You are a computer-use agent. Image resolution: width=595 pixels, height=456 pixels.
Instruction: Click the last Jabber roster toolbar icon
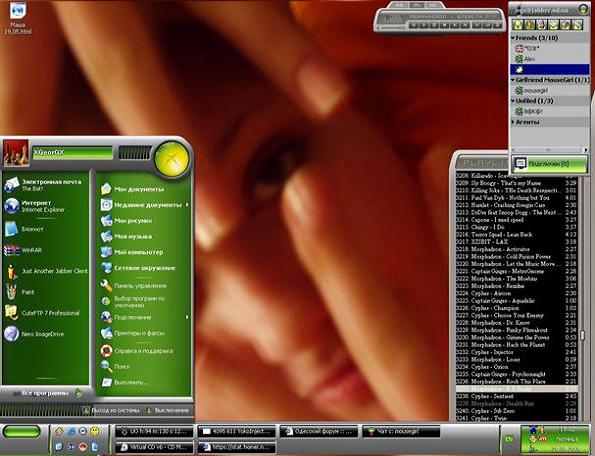point(578,25)
